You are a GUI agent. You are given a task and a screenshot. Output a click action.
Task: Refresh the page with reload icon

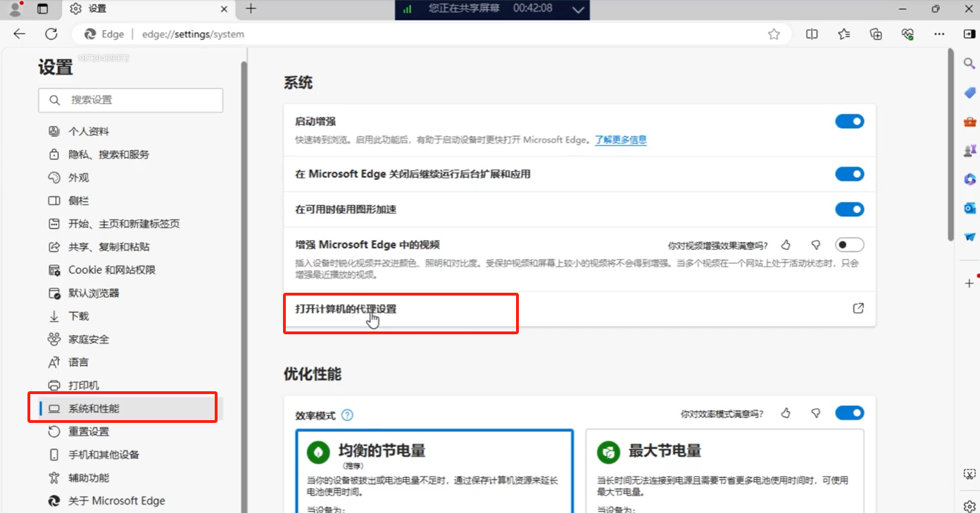[x=51, y=34]
